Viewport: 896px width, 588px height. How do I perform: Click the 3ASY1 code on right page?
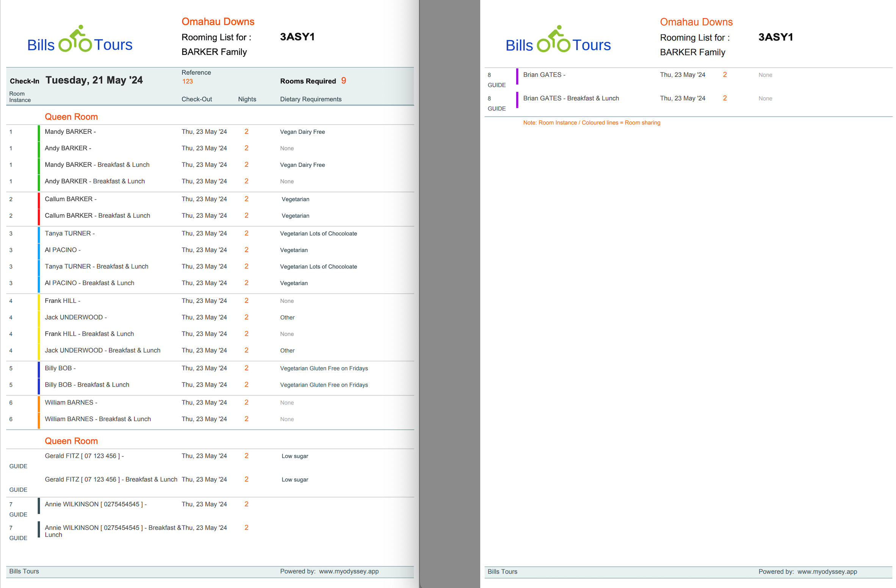775,37
